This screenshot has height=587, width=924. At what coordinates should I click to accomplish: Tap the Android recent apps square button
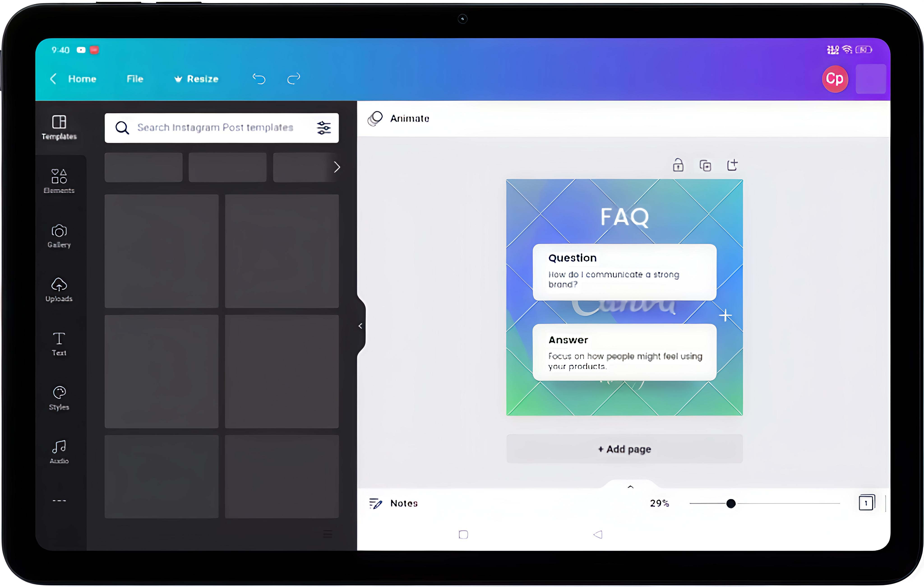pyautogui.click(x=463, y=534)
